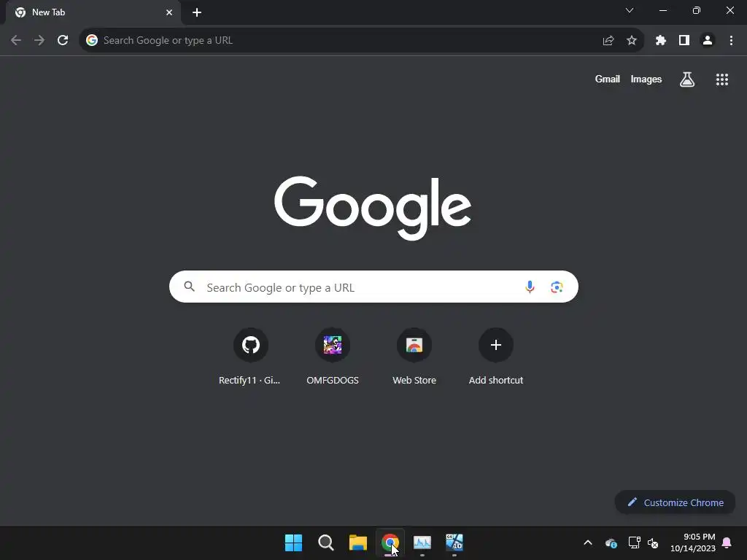
Task: Open the Rectify11 GitHub shortcut
Action: pos(251,357)
